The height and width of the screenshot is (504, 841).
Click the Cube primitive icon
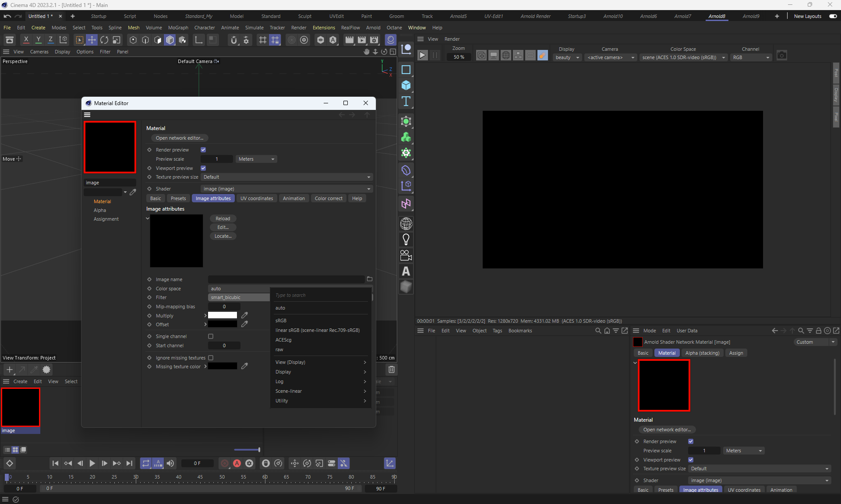coord(406,85)
